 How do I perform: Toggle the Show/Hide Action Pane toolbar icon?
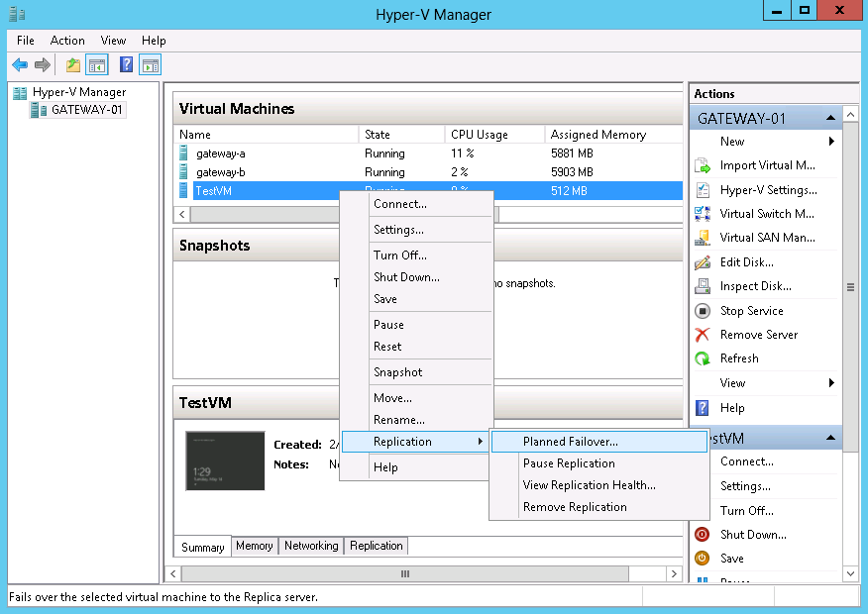[x=150, y=65]
